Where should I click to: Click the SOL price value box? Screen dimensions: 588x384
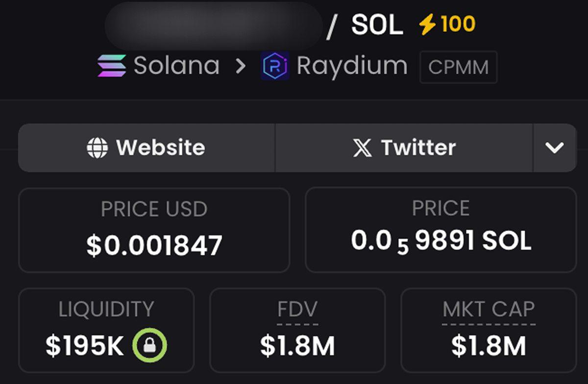[441, 230]
